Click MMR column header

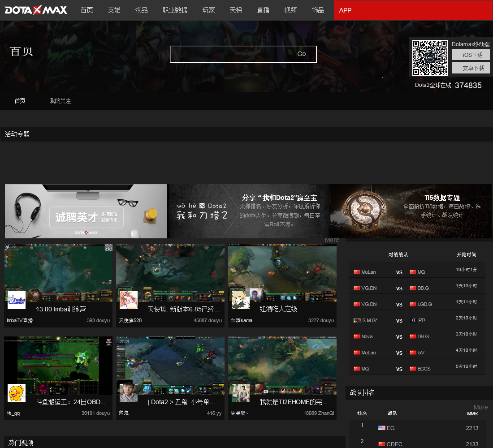click(472, 414)
